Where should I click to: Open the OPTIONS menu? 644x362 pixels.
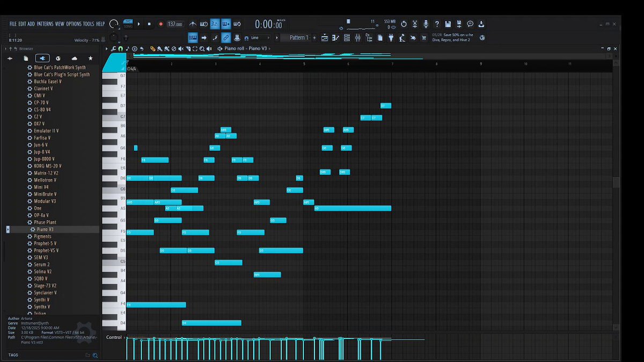74,24
